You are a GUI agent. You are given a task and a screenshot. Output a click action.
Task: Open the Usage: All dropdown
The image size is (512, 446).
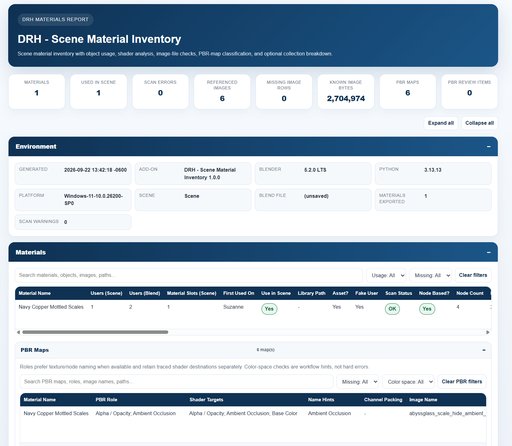[x=387, y=275]
